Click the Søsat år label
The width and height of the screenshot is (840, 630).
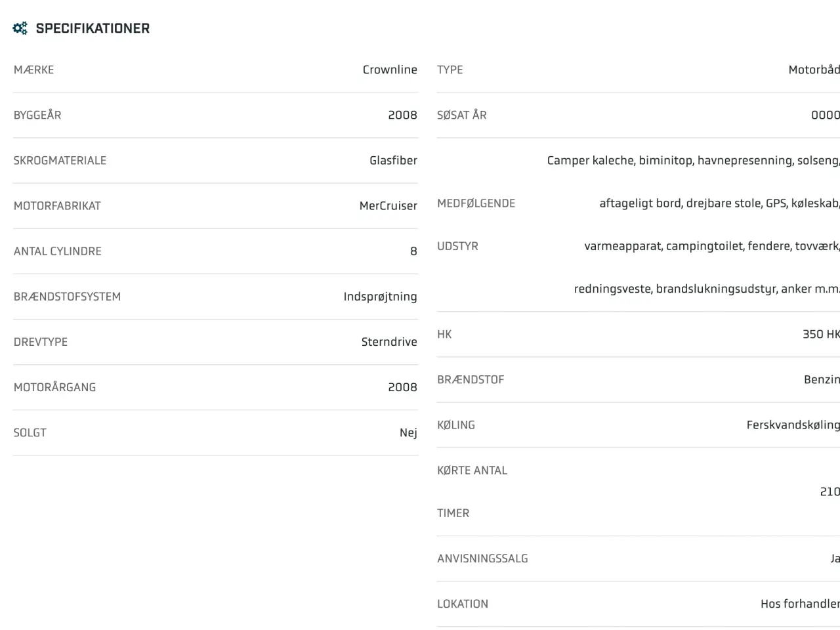[x=462, y=115]
